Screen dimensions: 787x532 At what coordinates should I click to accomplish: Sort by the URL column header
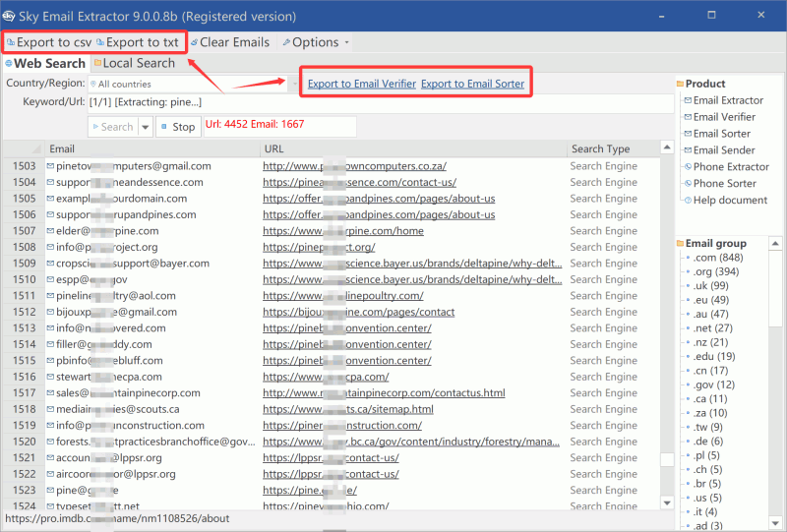click(413, 149)
